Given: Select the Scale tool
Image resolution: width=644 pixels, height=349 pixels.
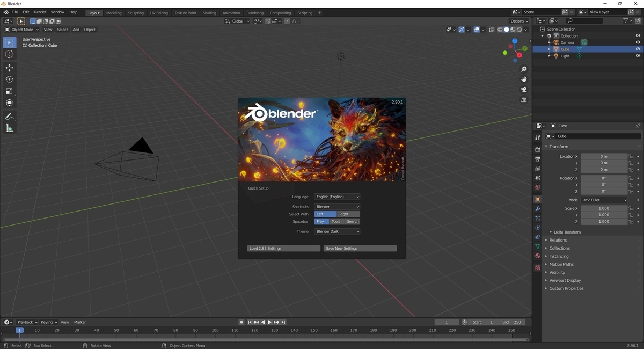Looking at the screenshot, I should tap(9, 91).
